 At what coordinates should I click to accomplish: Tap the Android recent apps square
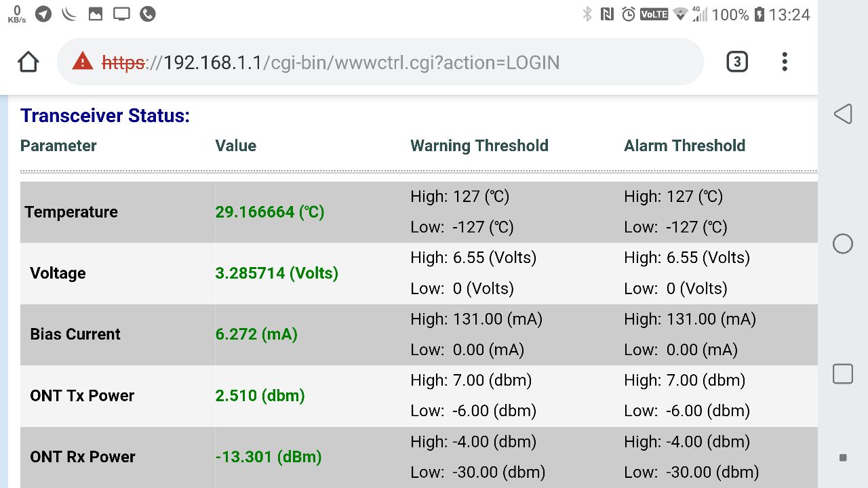(842, 373)
